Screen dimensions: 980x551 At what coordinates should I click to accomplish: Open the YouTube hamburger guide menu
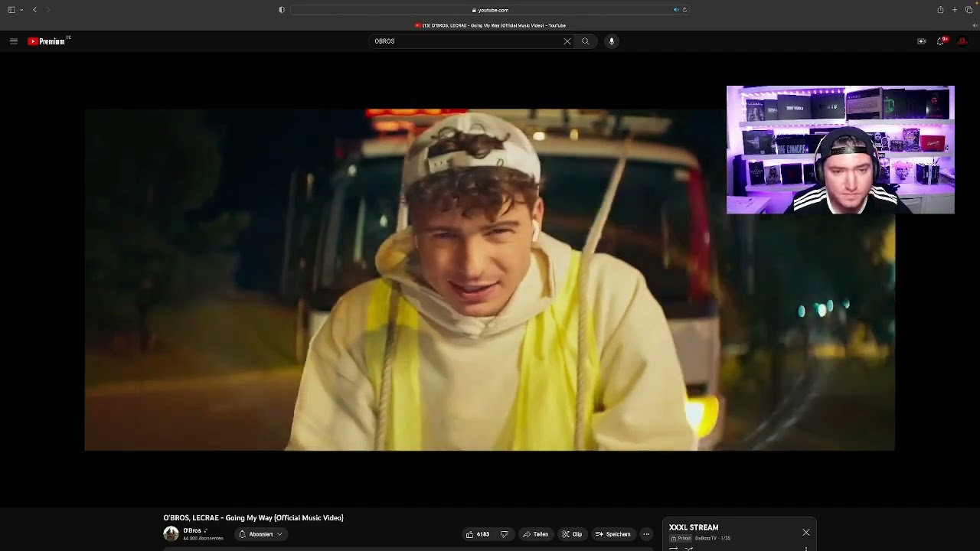tap(14, 41)
